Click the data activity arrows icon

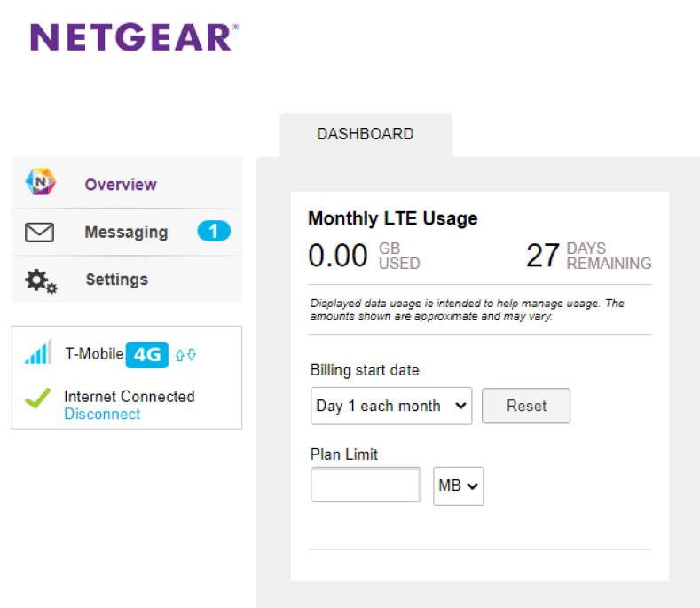pyautogui.click(x=185, y=355)
